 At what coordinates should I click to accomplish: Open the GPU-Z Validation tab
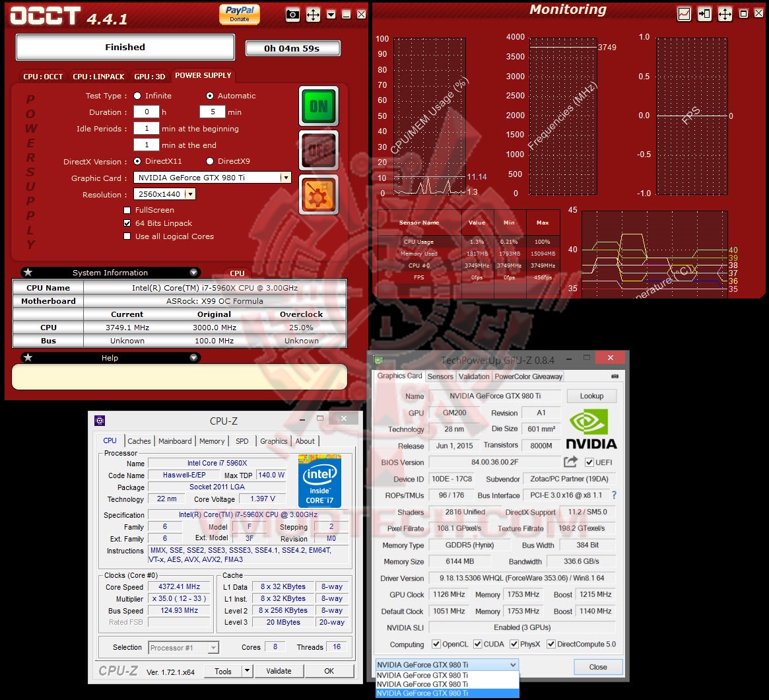474,376
